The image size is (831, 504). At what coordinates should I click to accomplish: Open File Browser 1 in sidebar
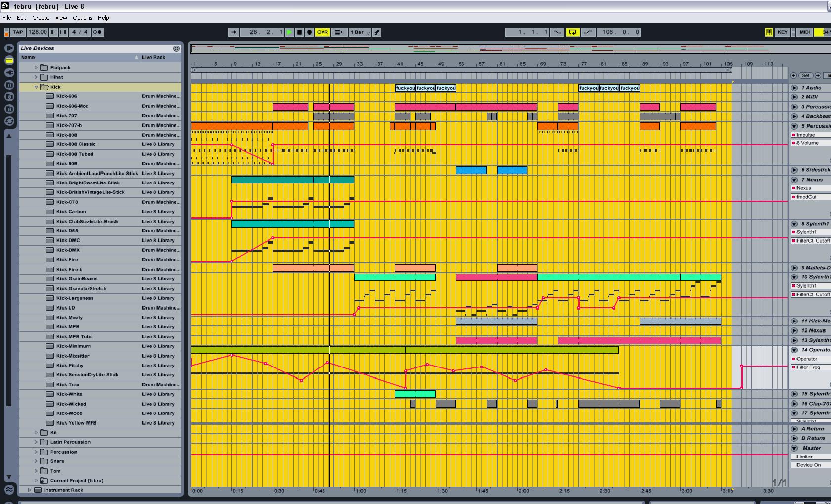pos(9,85)
